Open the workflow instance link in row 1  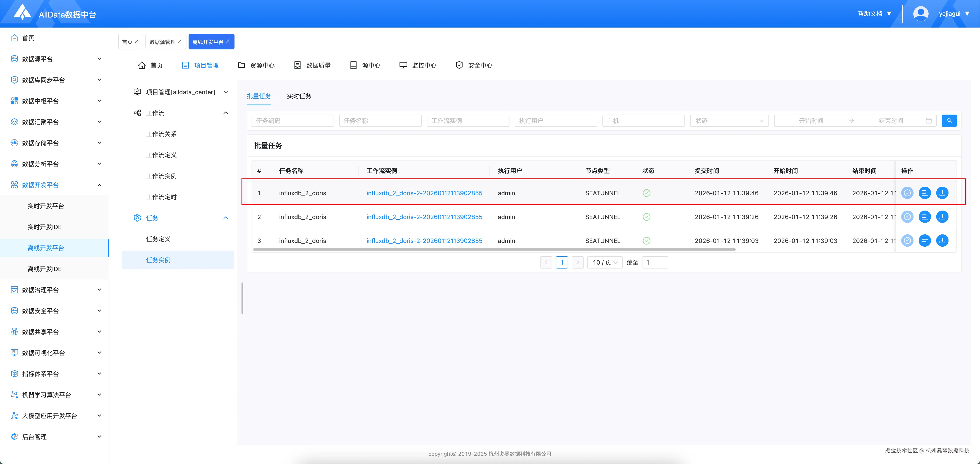424,193
